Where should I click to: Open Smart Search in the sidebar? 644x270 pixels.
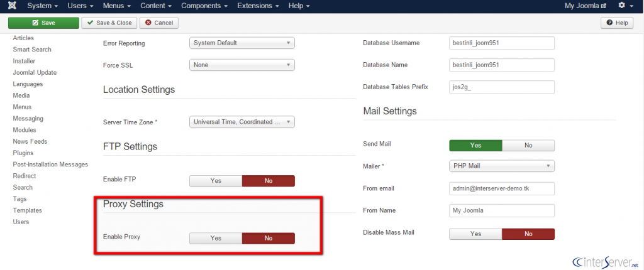point(32,49)
